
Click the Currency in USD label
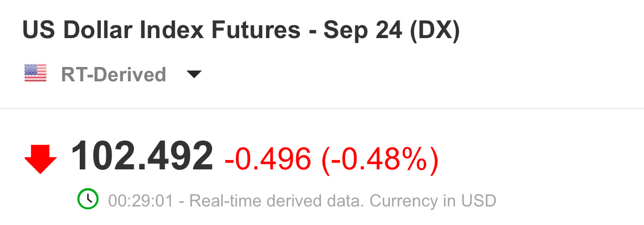433,200
